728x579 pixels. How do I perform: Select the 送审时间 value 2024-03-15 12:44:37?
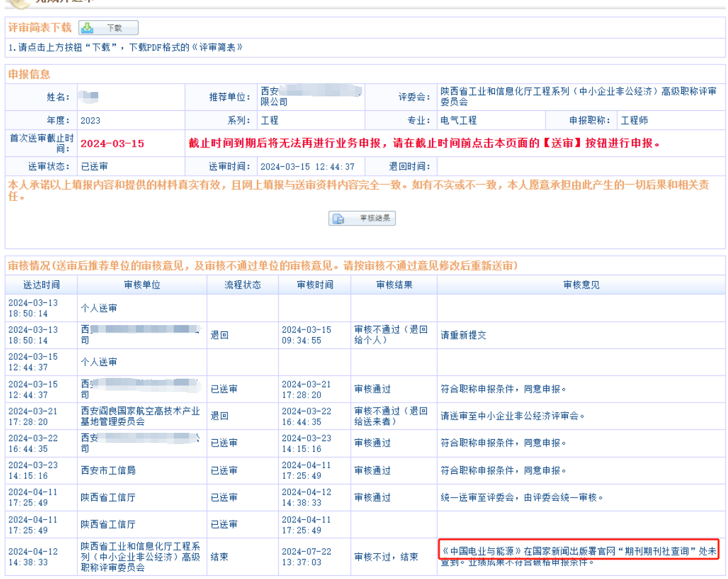[x=307, y=167]
